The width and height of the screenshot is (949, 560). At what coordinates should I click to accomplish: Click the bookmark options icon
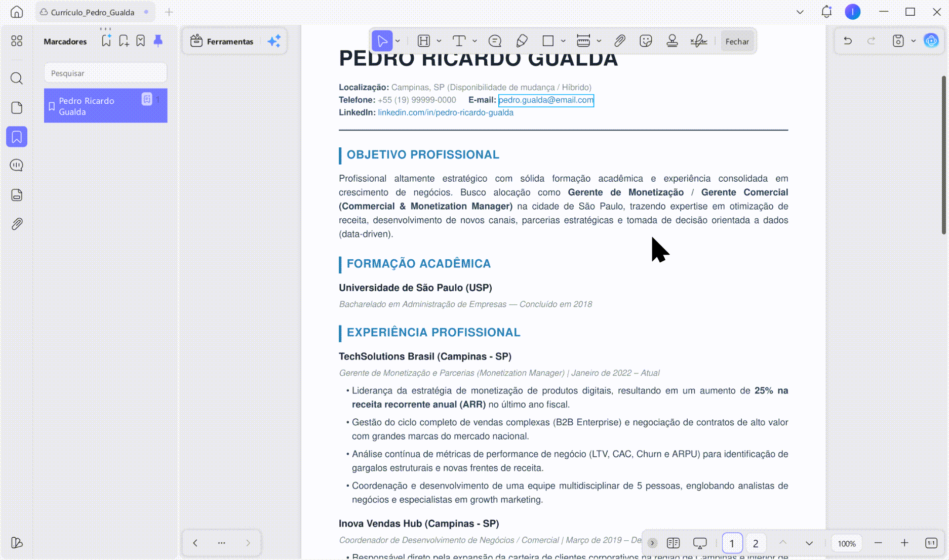[141, 41]
